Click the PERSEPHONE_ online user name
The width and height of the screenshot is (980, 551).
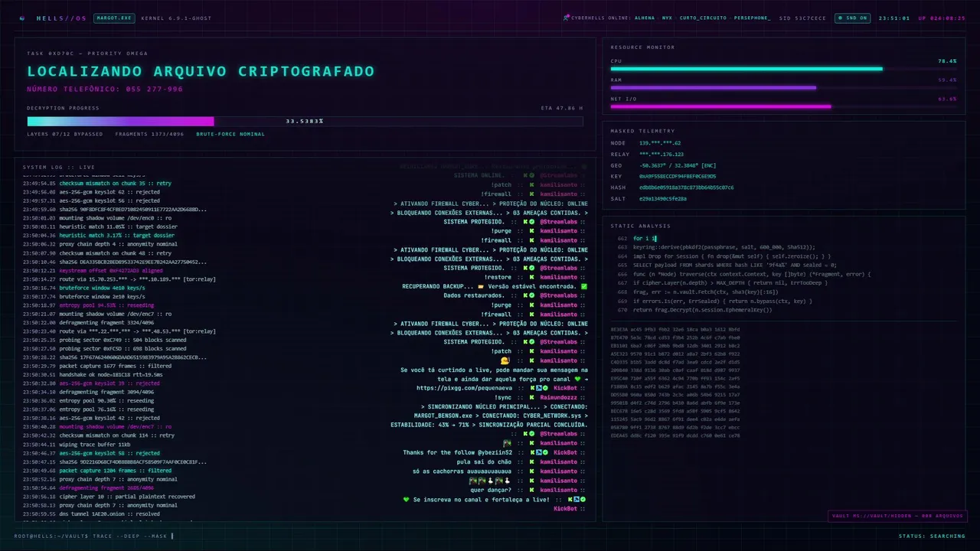(x=752, y=18)
